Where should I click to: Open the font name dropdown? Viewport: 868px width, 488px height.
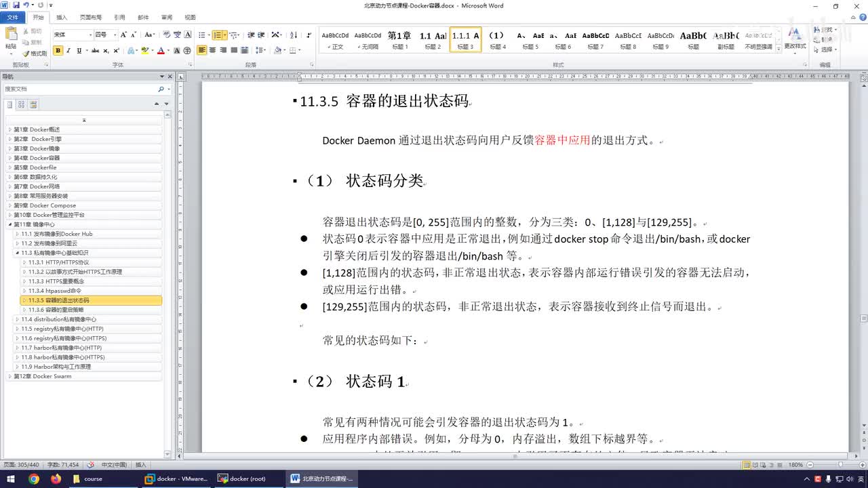click(90, 35)
